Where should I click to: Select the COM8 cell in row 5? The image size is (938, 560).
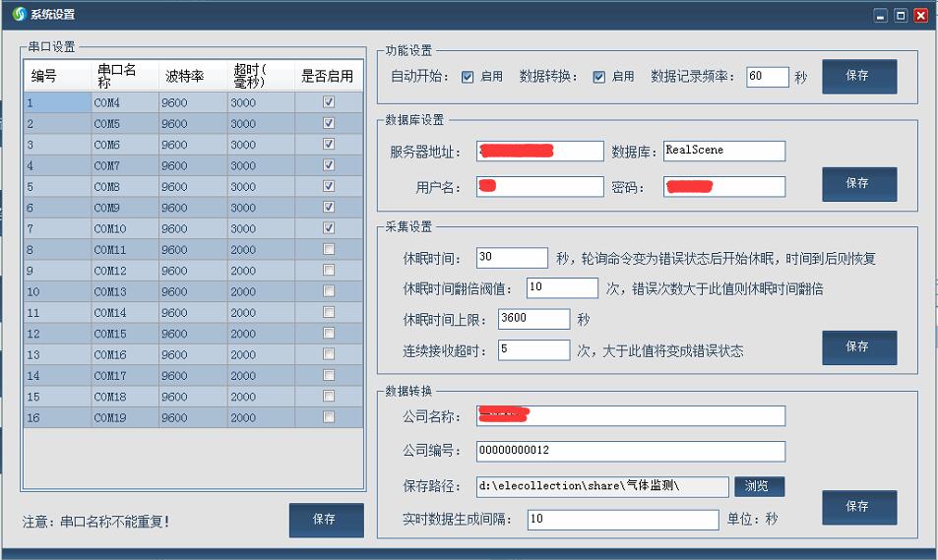point(124,186)
